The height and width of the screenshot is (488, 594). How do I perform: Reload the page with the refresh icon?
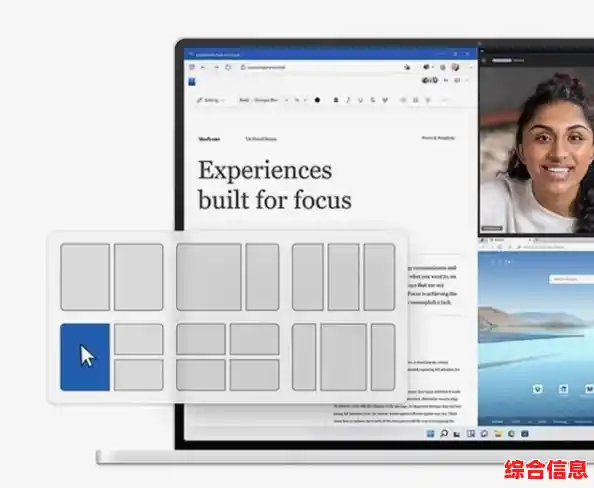click(x=228, y=67)
